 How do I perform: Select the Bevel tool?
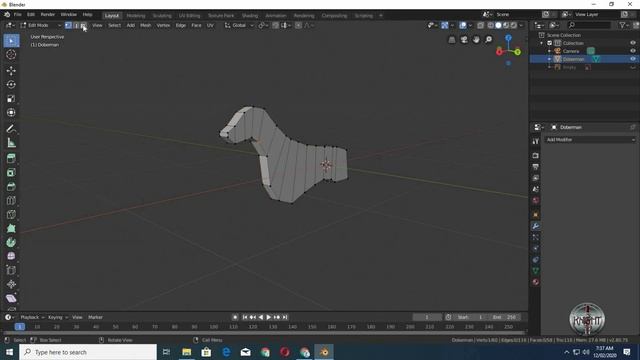[x=11, y=187]
